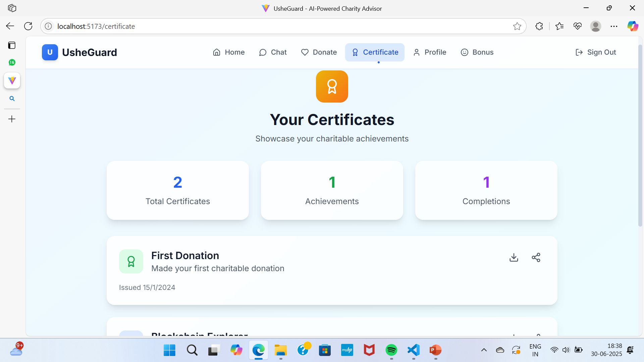
Task: Open the Profile tab
Action: click(x=430, y=52)
